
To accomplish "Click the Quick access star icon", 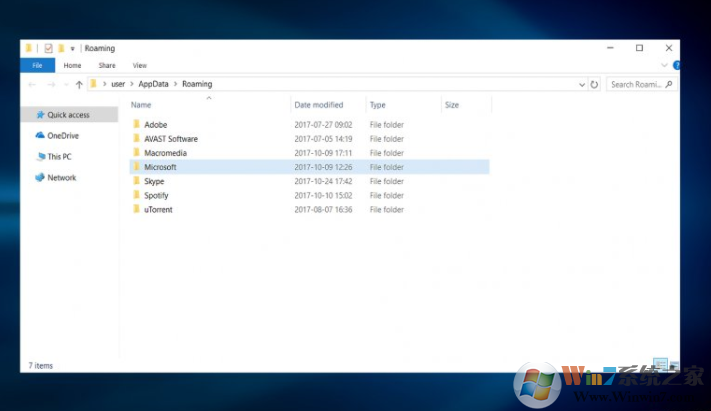I will pos(39,115).
